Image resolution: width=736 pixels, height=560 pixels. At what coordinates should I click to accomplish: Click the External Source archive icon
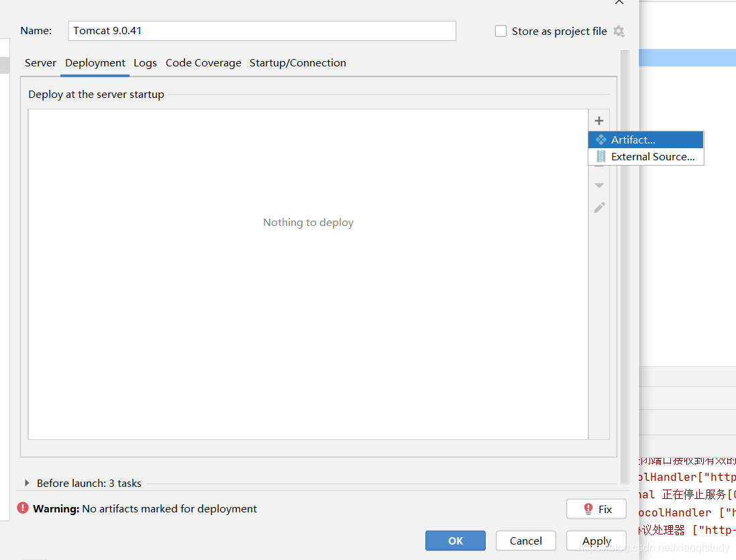click(x=601, y=157)
